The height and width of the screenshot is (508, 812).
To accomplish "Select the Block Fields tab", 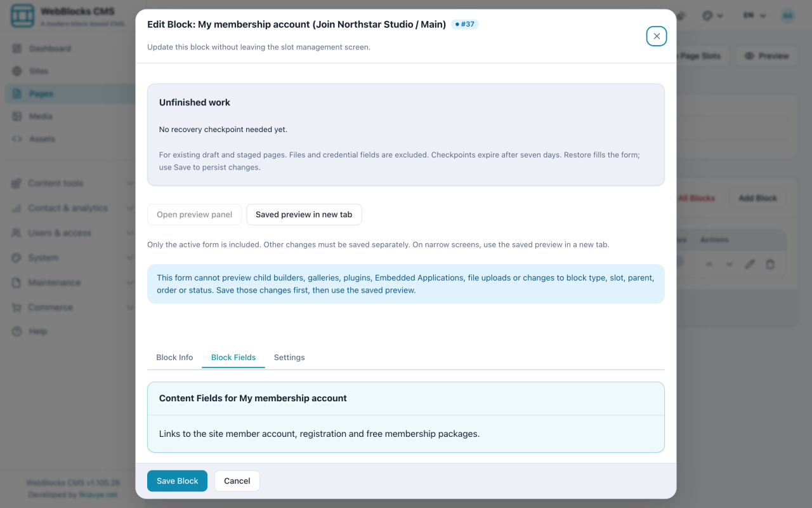I will (x=233, y=358).
